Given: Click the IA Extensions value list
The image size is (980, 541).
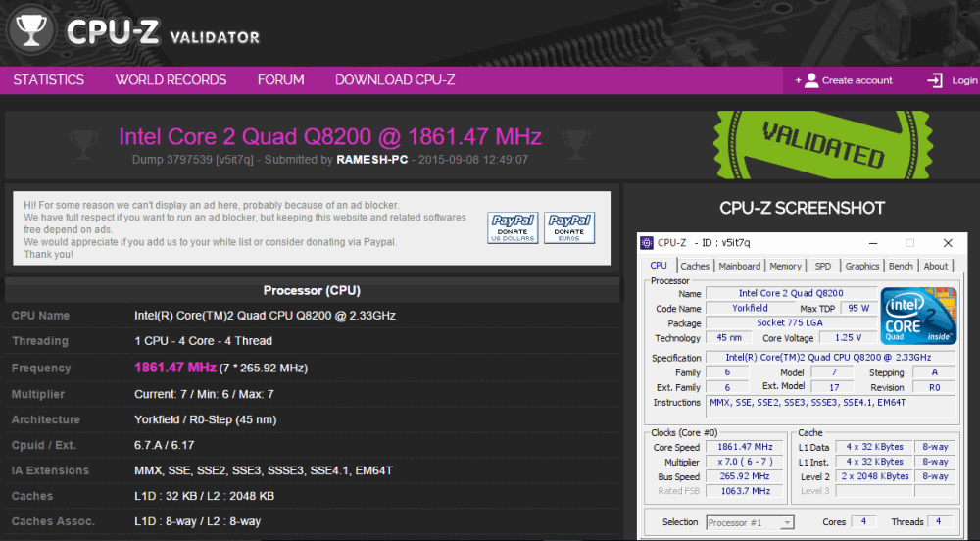Looking at the screenshot, I should tap(263, 471).
